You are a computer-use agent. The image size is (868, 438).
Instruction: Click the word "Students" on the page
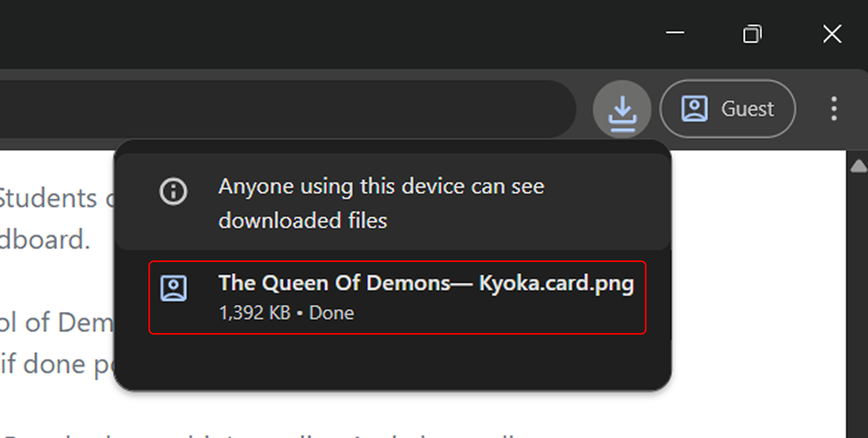pyautogui.click(x=48, y=199)
